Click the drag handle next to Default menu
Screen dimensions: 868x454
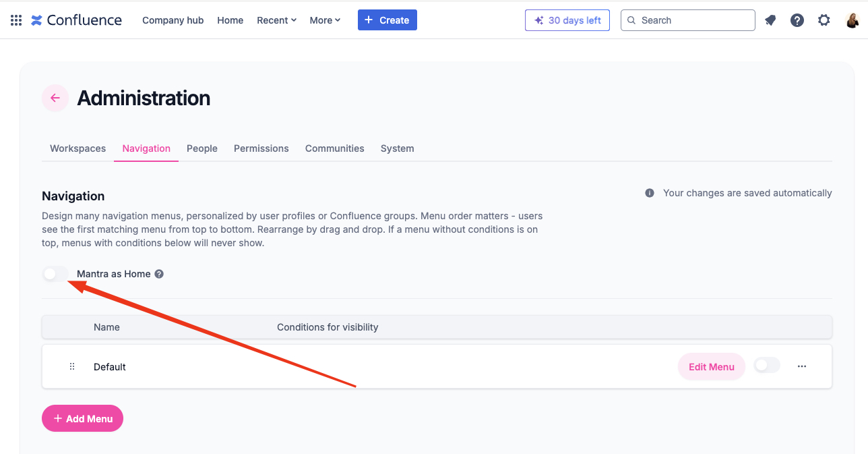click(x=72, y=366)
